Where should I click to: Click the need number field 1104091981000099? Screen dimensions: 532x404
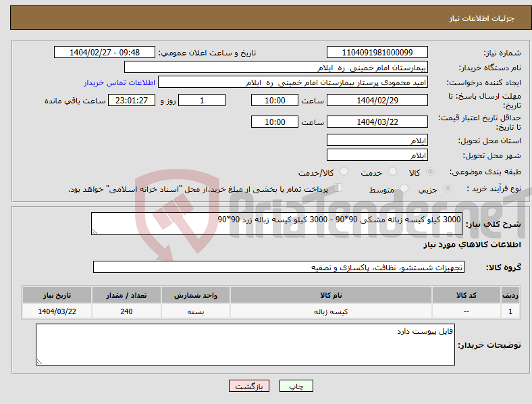pyautogui.click(x=377, y=52)
